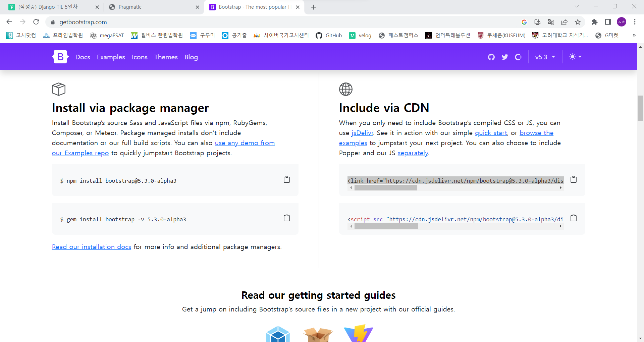Open 고시닷컴 bookmark

click(x=21, y=35)
